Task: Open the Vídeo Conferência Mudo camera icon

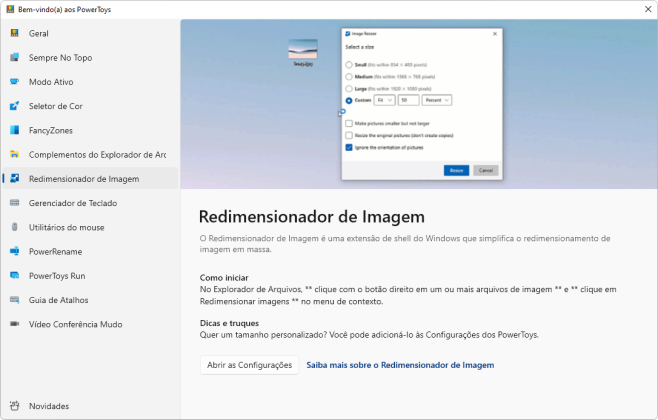Action: point(15,324)
